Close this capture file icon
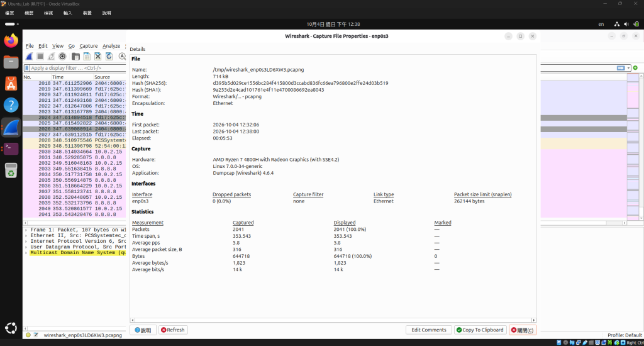The height and width of the screenshot is (346, 644). pos(97,57)
